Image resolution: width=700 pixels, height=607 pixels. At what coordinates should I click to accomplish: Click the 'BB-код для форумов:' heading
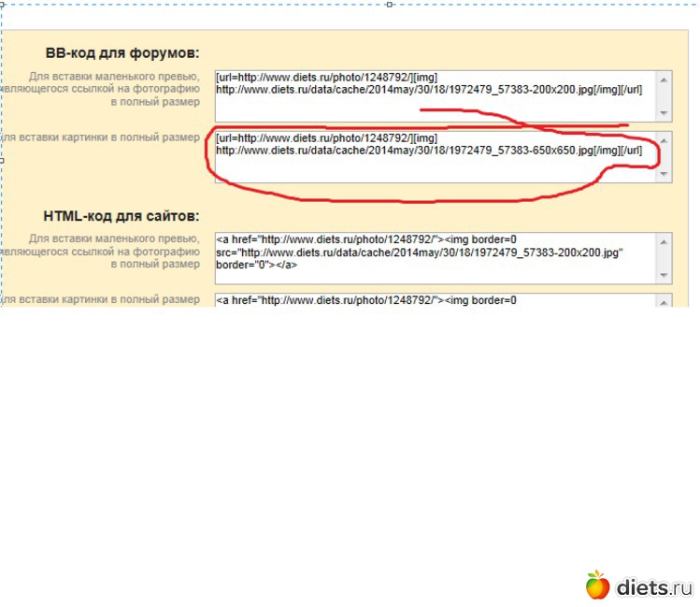[x=122, y=53]
